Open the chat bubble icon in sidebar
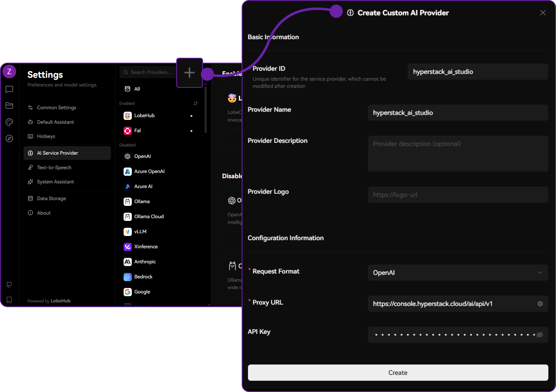 9,89
